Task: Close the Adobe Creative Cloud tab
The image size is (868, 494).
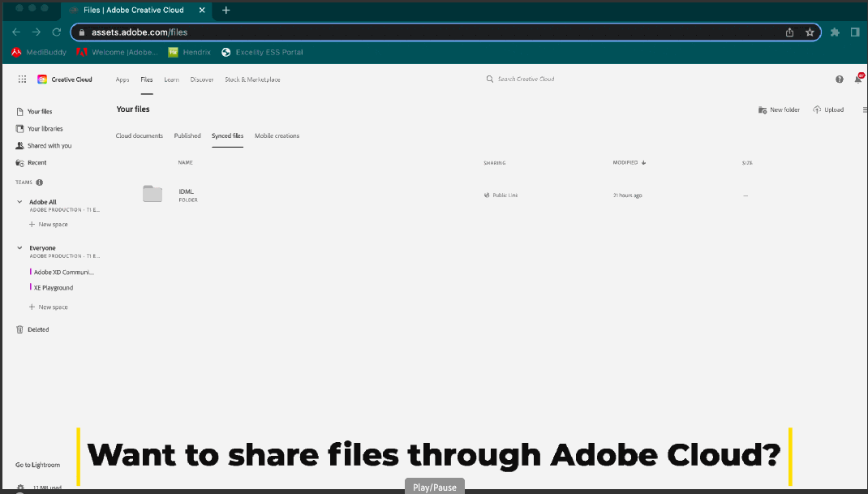Action: [x=202, y=10]
